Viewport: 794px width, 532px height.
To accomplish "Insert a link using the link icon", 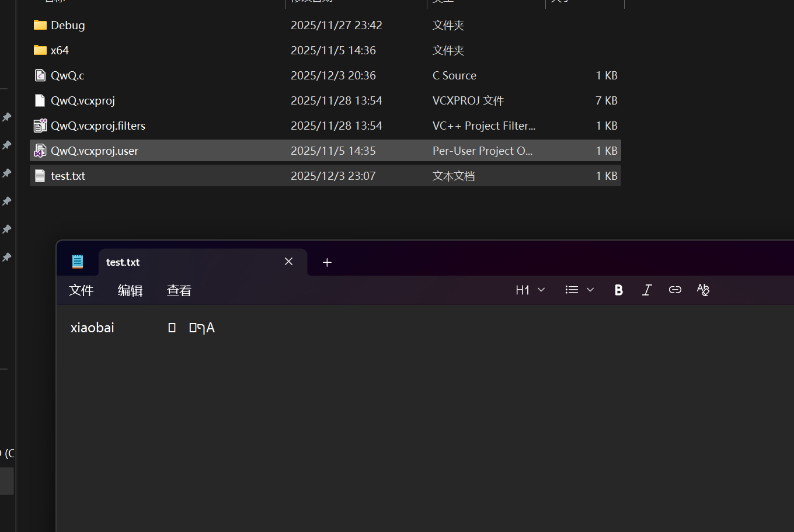I will pos(675,290).
